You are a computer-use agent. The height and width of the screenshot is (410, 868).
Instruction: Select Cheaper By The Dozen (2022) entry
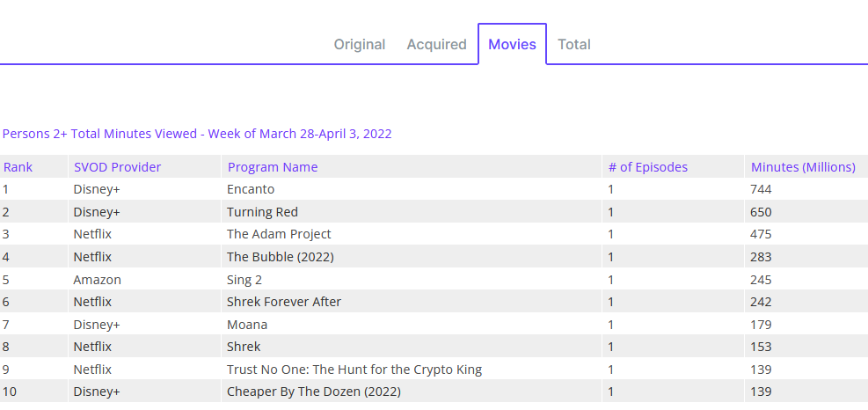click(x=313, y=392)
